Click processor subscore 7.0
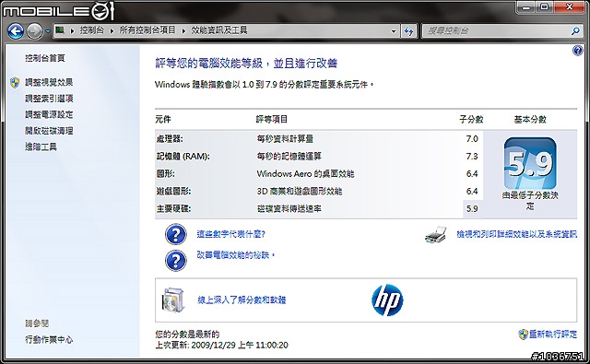The image size is (590, 364). coord(472,139)
